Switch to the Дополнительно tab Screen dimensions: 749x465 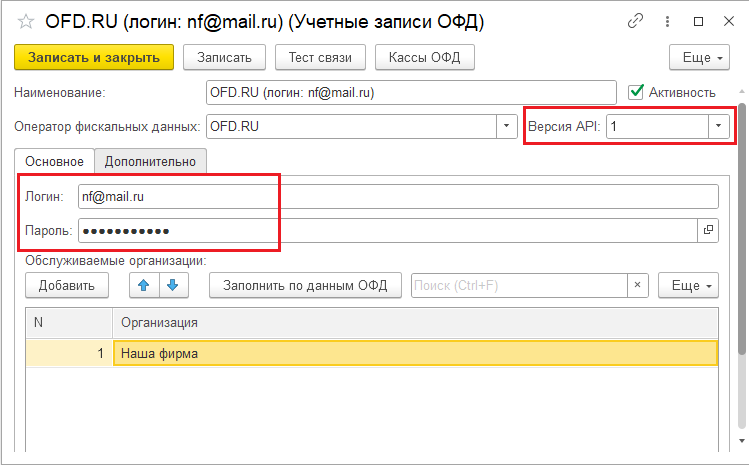151,161
